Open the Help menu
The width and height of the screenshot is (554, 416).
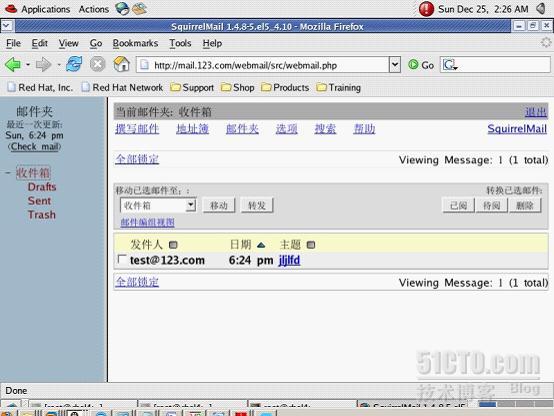coord(212,43)
